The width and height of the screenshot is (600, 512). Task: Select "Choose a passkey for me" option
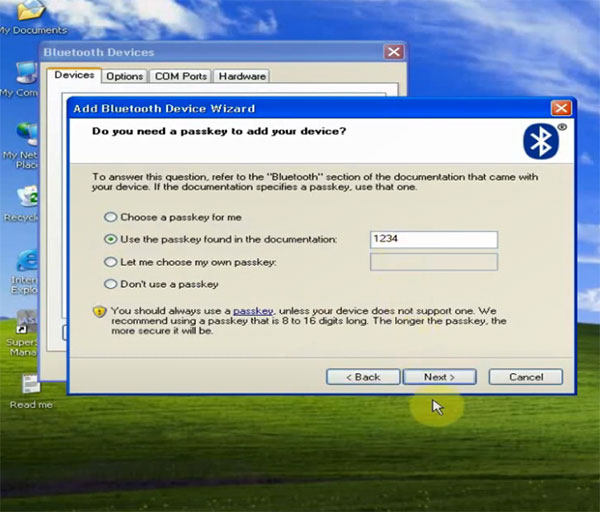[111, 217]
